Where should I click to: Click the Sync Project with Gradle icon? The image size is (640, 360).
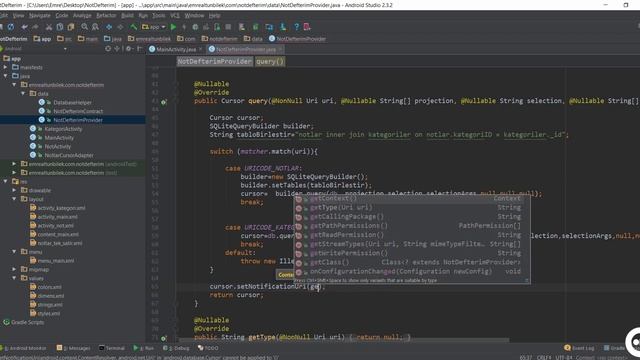[256, 27]
